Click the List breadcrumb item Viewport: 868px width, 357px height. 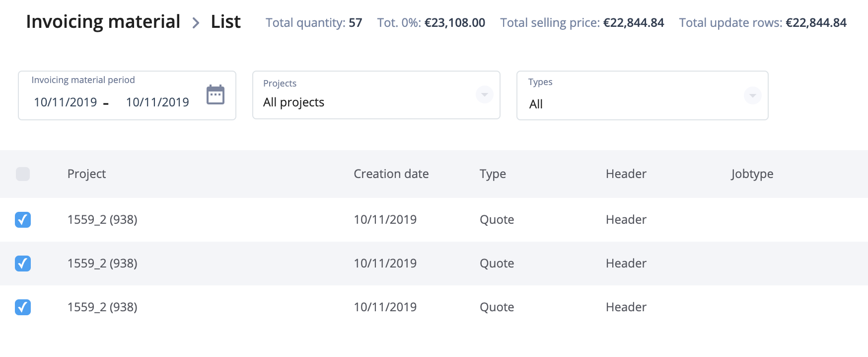click(225, 22)
